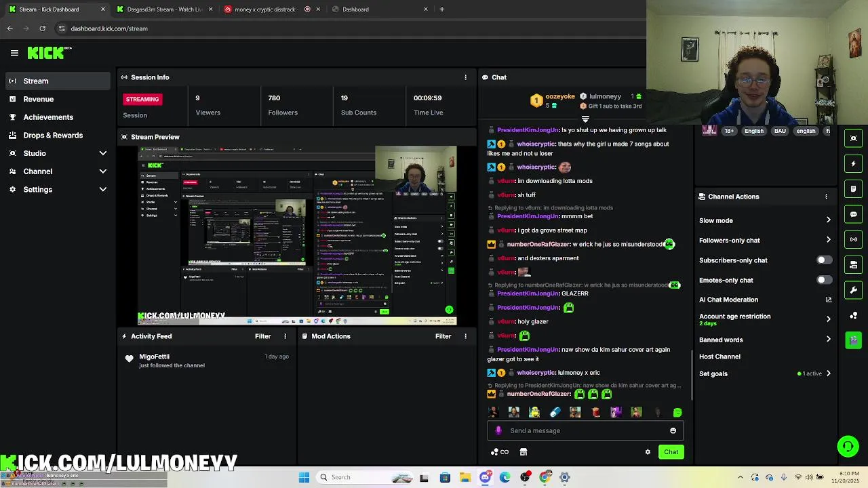Click purple microphone icon in message box
This screenshot has width=868, height=488.
[498, 430]
